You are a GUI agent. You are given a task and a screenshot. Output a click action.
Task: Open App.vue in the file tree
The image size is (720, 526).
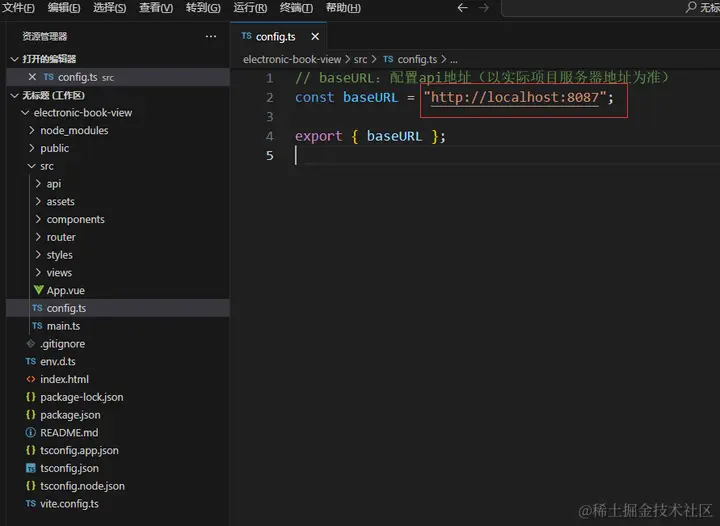[x=66, y=291]
